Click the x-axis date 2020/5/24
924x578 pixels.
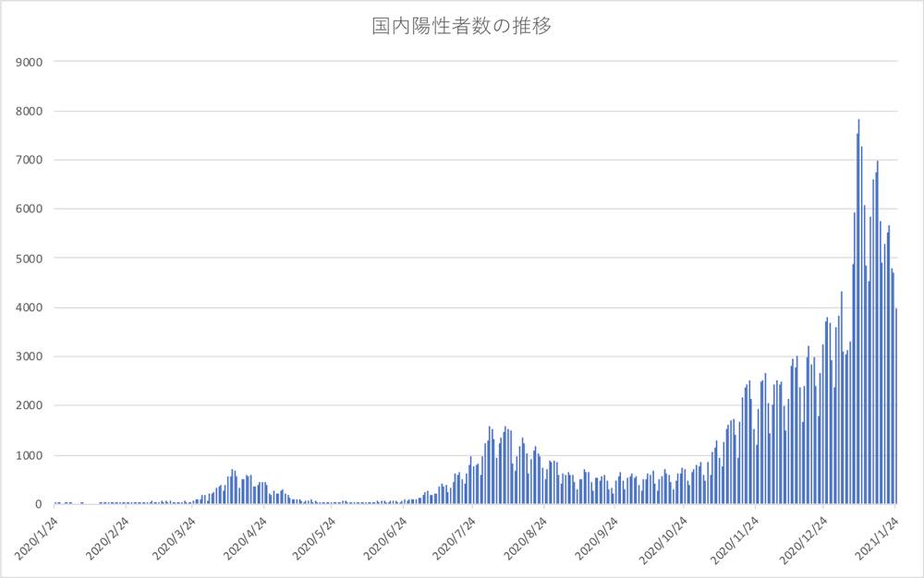(x=315, y=538)
